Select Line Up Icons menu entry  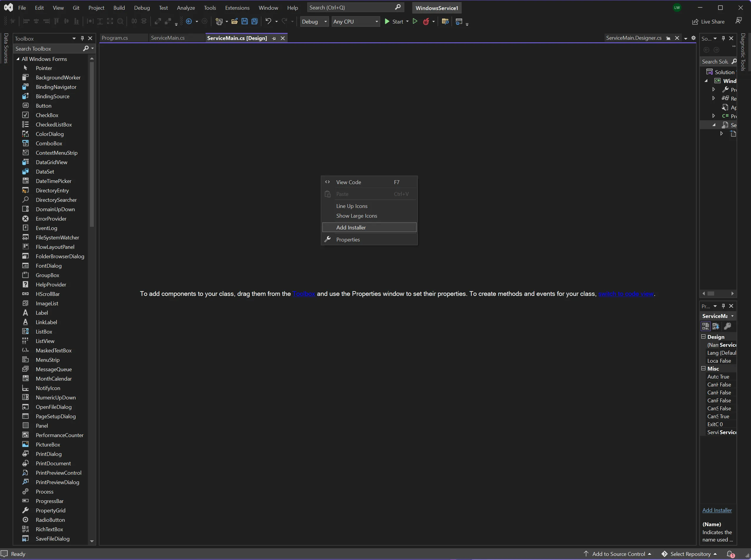369,206
